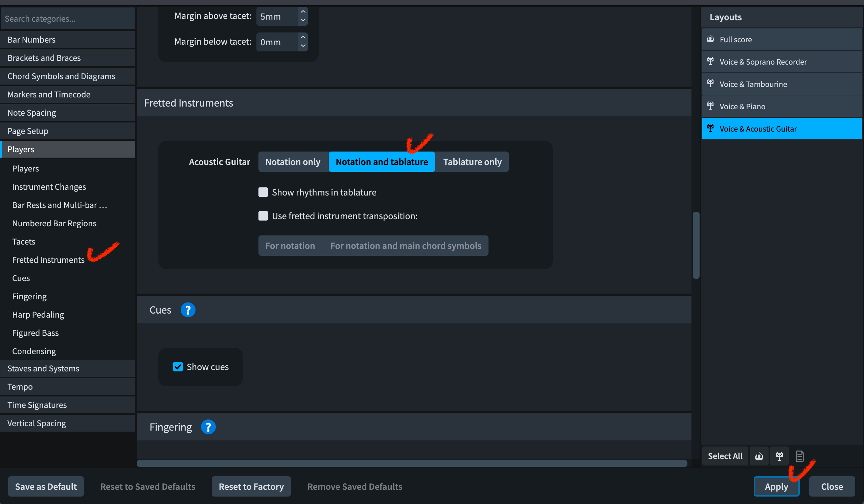Click Reset to Factory button
864x504 pixels.
pos(251,486)
